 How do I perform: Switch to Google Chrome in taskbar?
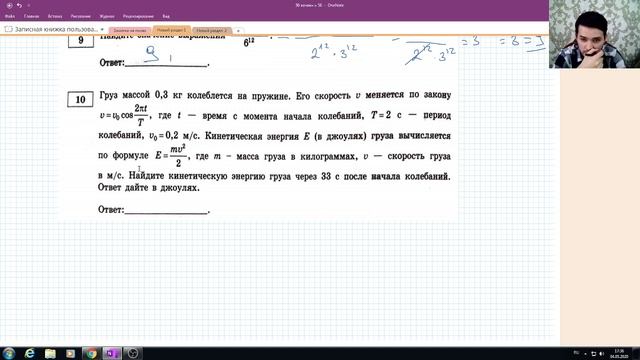tap(91, 353)
